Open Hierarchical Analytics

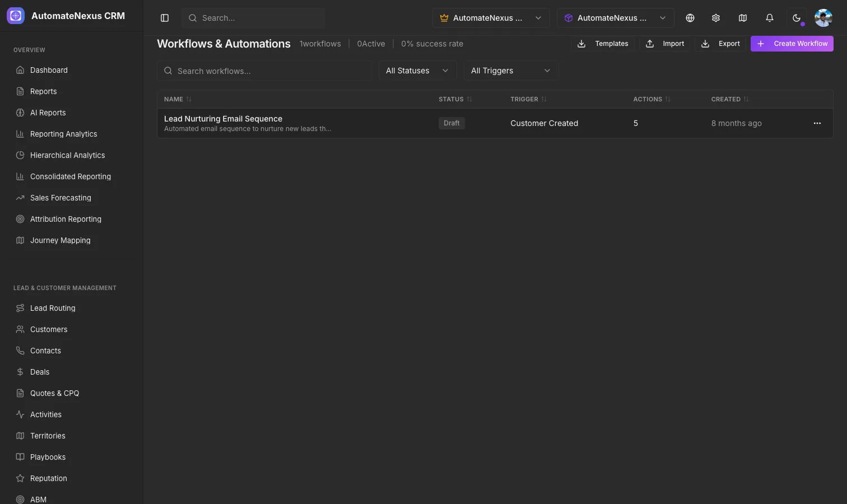[72, 155]
